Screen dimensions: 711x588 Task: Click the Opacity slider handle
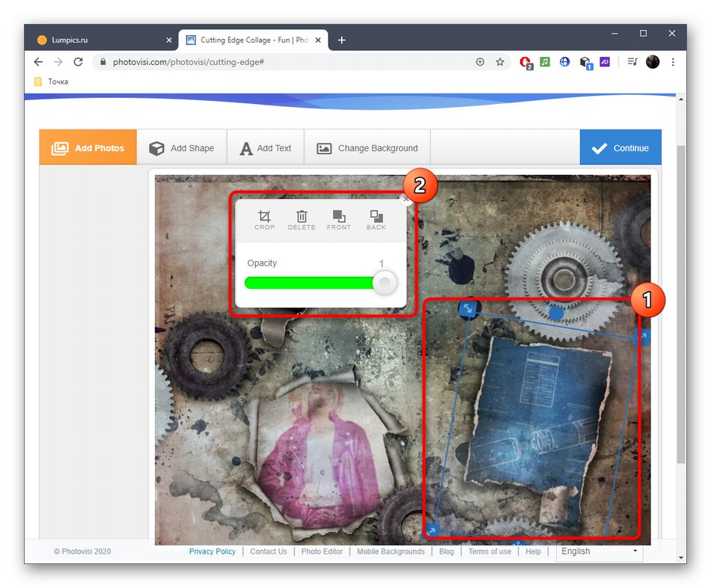point(385,283)
